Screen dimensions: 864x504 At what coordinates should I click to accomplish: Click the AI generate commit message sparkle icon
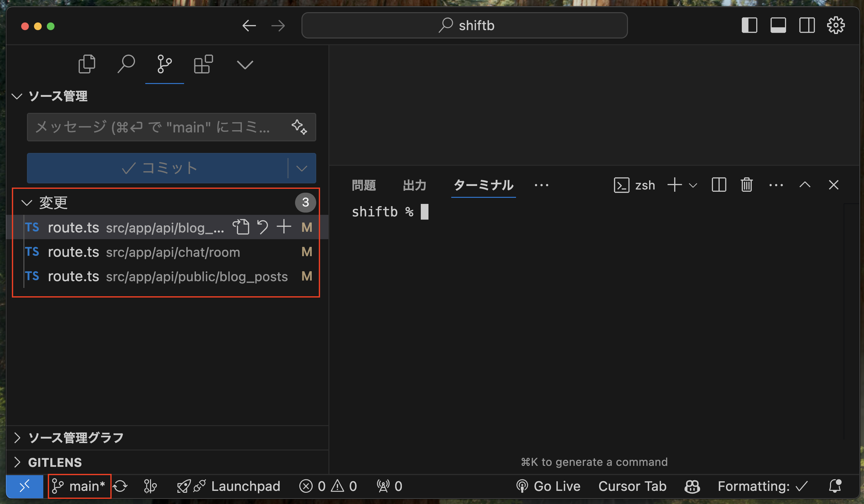tap(299, 127)
